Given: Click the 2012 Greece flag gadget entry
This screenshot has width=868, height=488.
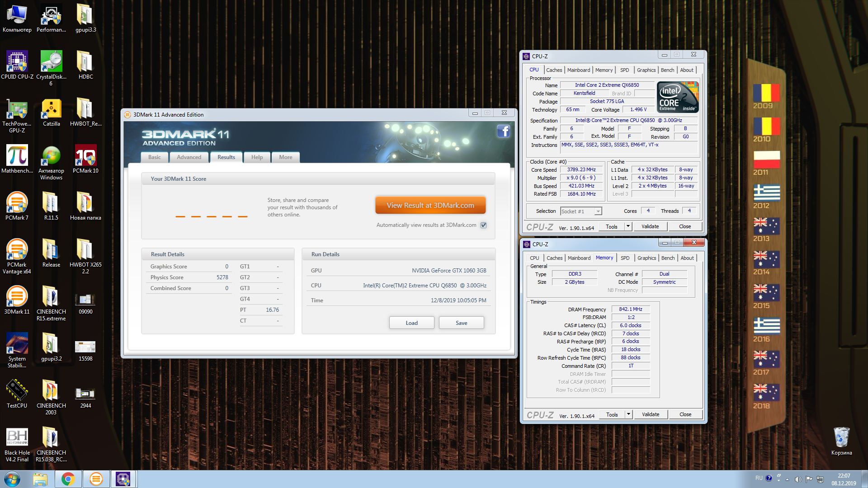Looking at the screenshot, I should coord(766,196).
